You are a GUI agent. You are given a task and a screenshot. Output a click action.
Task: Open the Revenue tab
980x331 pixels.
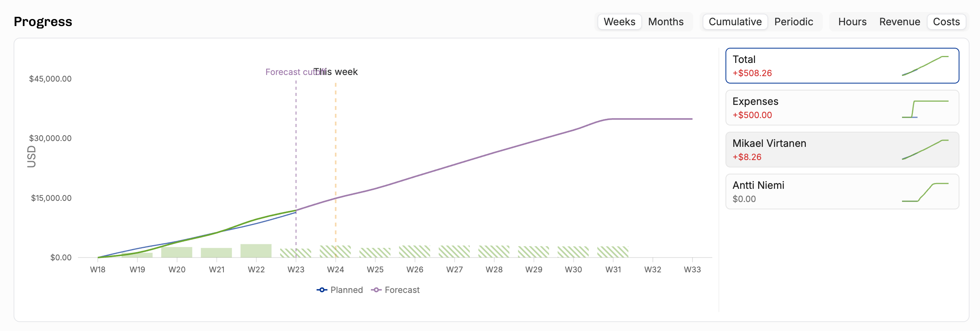900,22
